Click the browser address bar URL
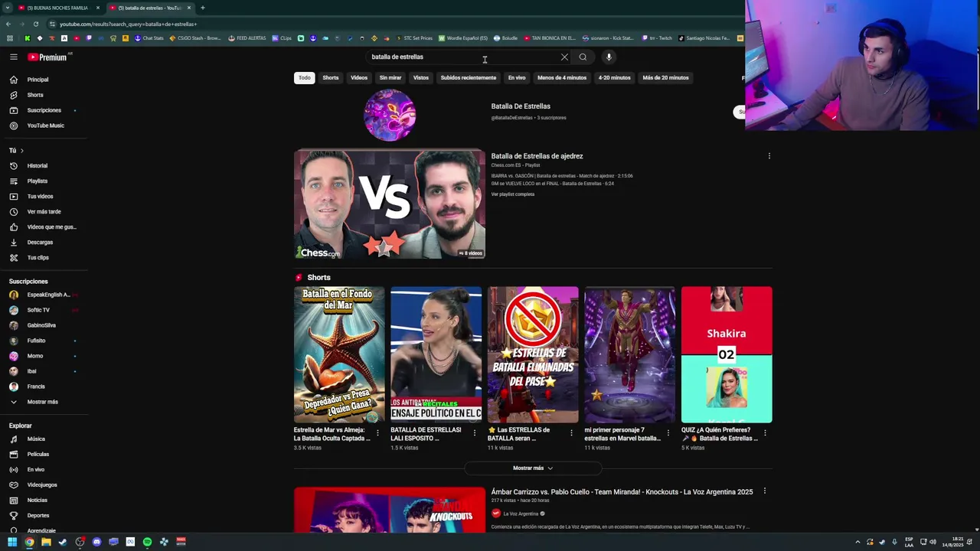This screenshot has width=980, height=551. (x=128, y=24)
